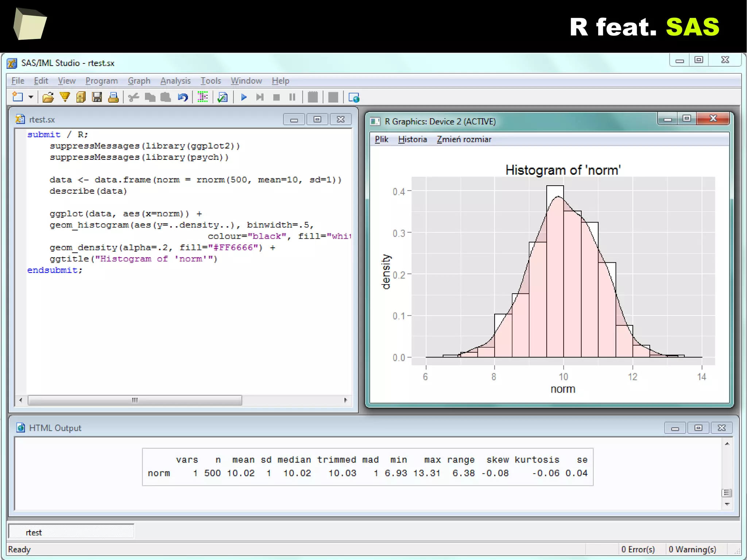Click the editor horizontal scrollbar thumb
The width and height of the screenshot is (747, 560).
pyautogui.click(x=135, y=400)
